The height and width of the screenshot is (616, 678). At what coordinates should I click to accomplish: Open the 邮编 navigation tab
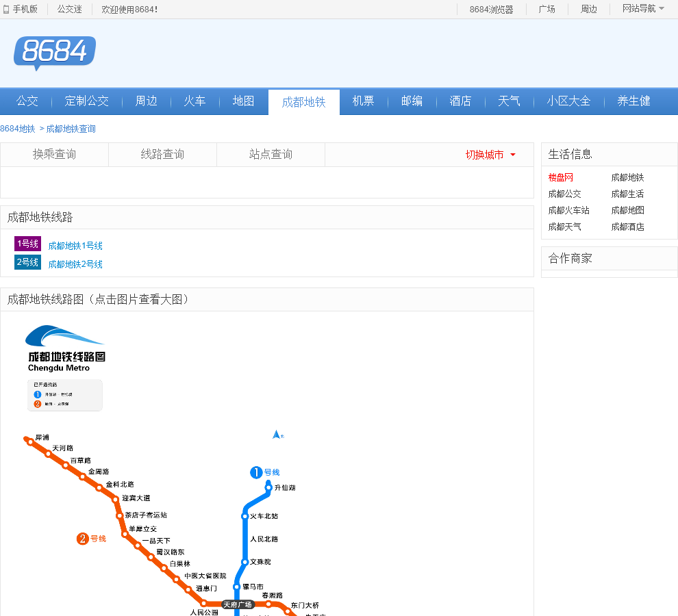(412, 101)
